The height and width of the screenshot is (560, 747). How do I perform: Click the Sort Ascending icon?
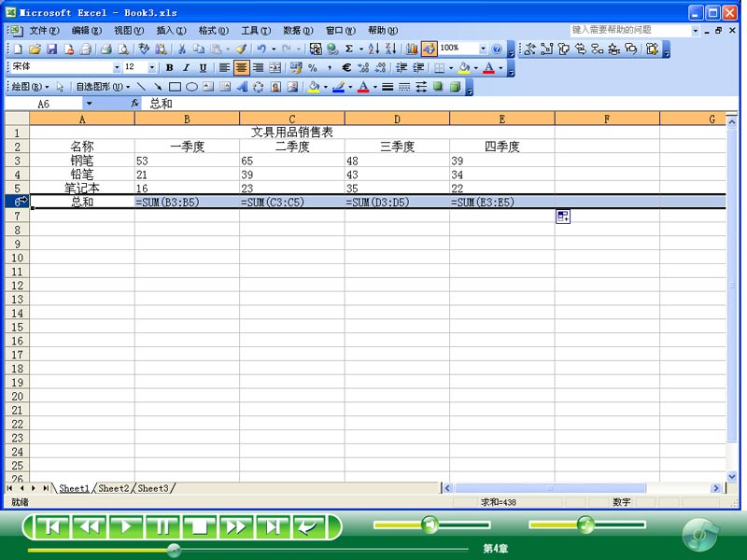pyautogui.click(x=373, y=49)
